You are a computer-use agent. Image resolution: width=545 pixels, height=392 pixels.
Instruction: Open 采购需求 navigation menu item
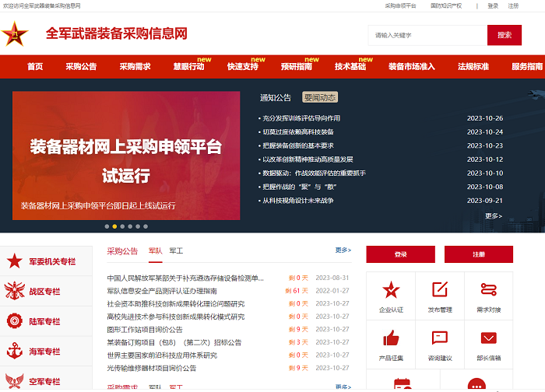click(x=135, y=66)
